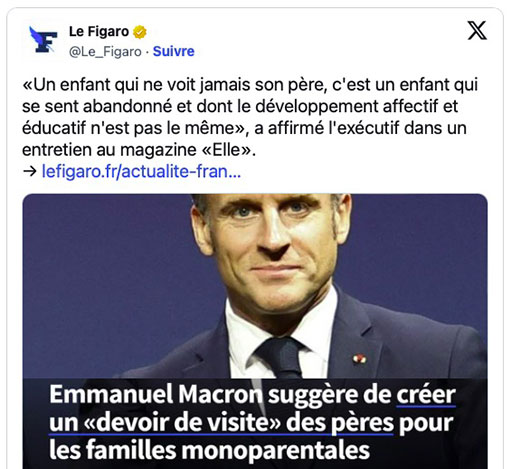Click the lapel pin on the suit

tap(359, 359)
